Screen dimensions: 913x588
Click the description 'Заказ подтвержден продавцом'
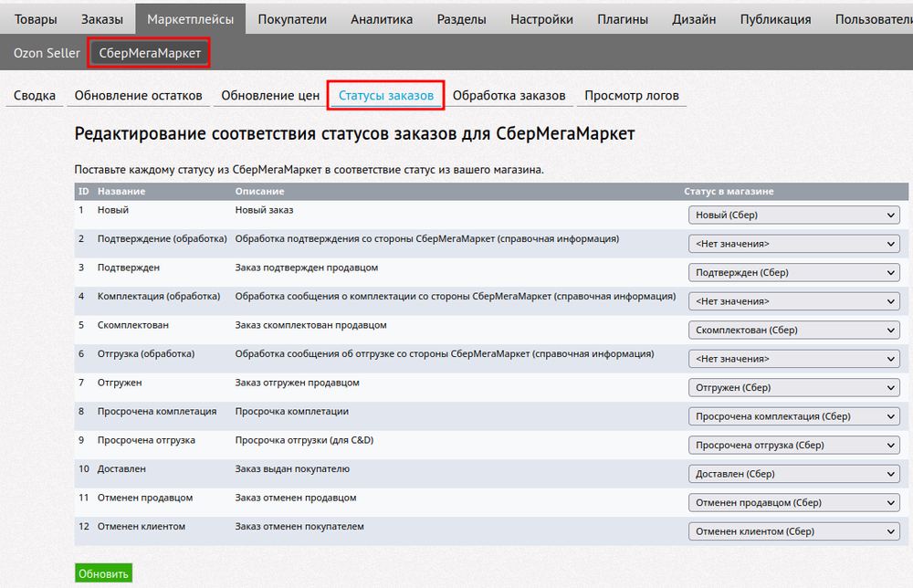click(306, 268)
